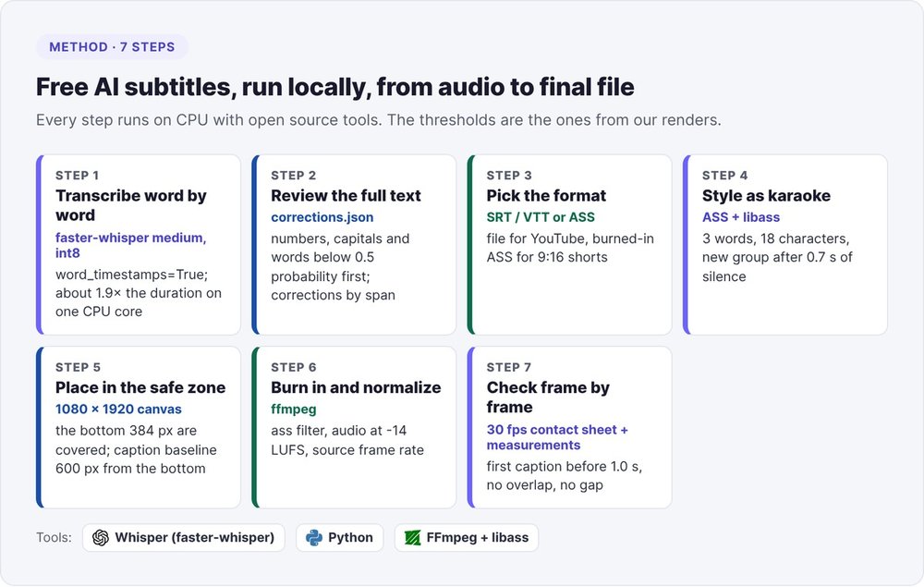Click the 'STEP 6' label

click(294, 368)
